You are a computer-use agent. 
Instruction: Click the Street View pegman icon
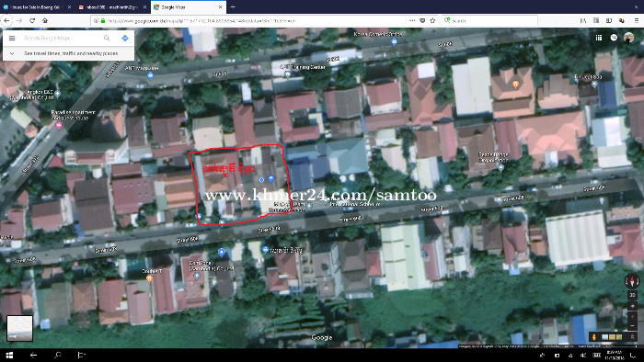point(594,337)
